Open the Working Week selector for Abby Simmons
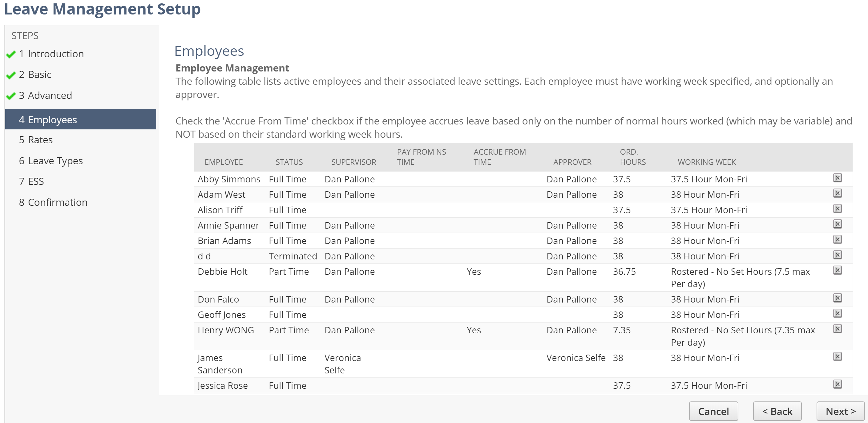 [709, 179]
